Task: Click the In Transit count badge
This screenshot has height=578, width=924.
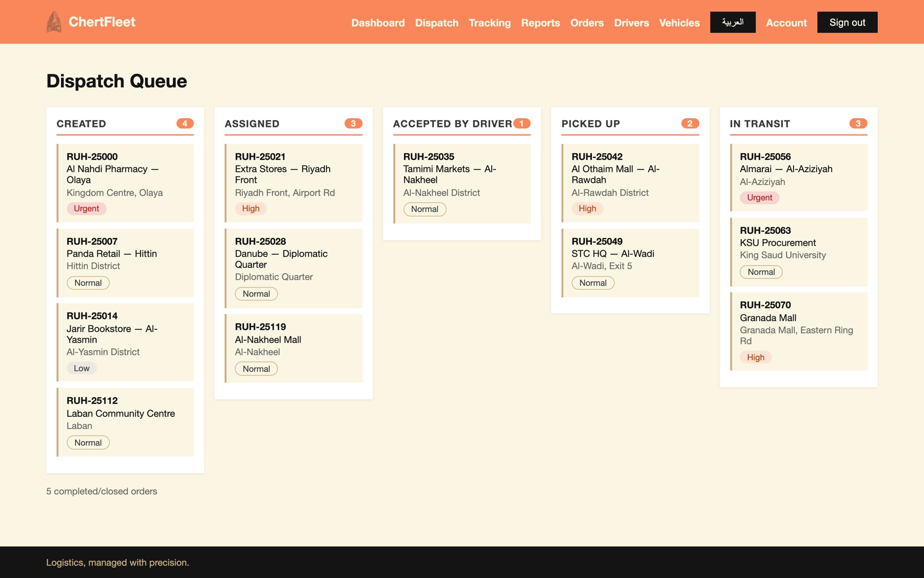Action: 858,123
